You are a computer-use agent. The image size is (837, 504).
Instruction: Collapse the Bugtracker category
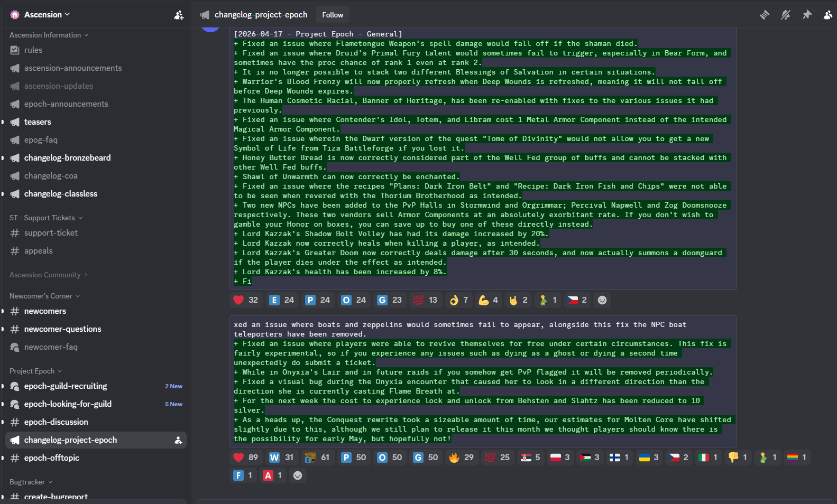click(x=31, y=482)
